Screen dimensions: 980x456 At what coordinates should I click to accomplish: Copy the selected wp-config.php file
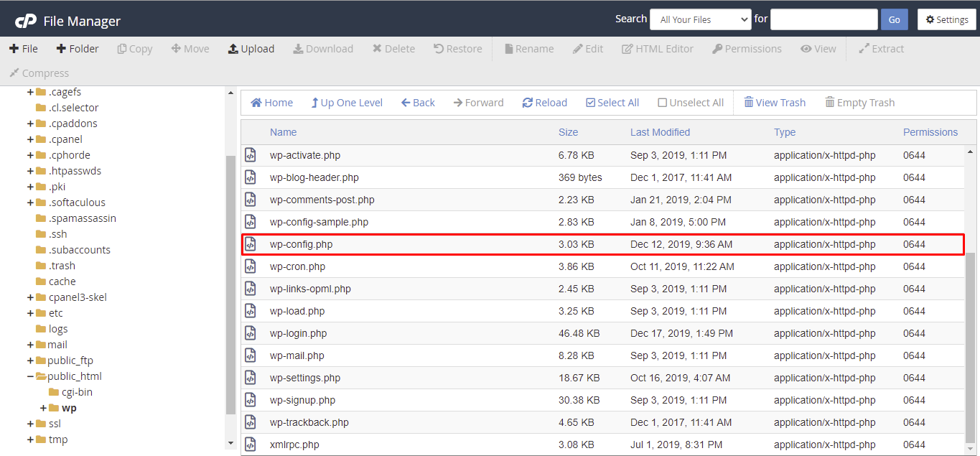(x=134, y=48)
